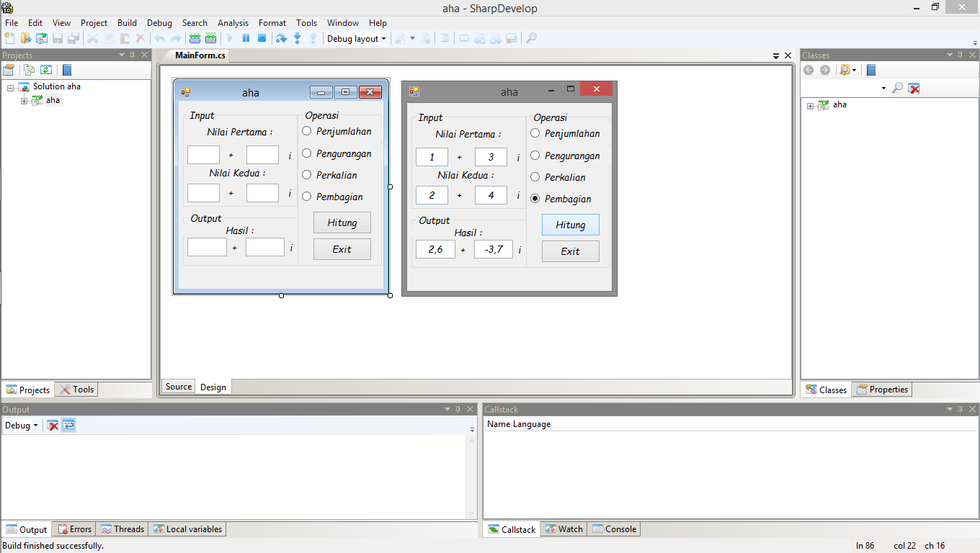Open the Format menu
980x553 pixels.
272,22
